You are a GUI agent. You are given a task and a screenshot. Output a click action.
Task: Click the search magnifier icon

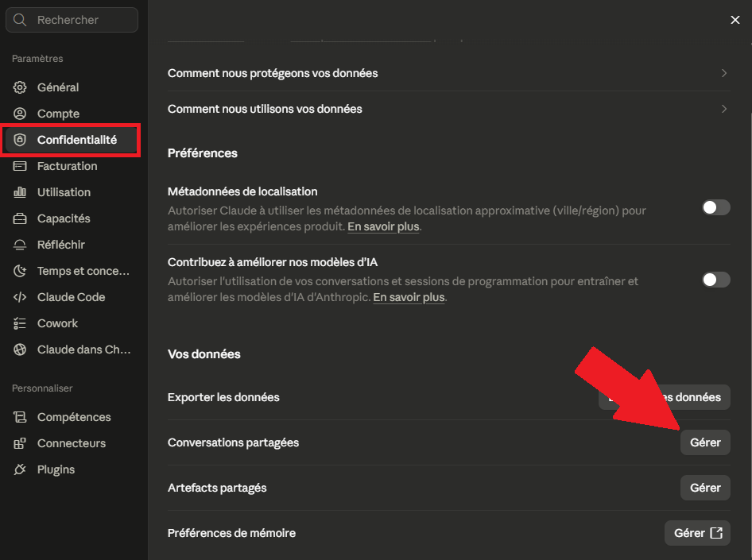pos(20,20)
